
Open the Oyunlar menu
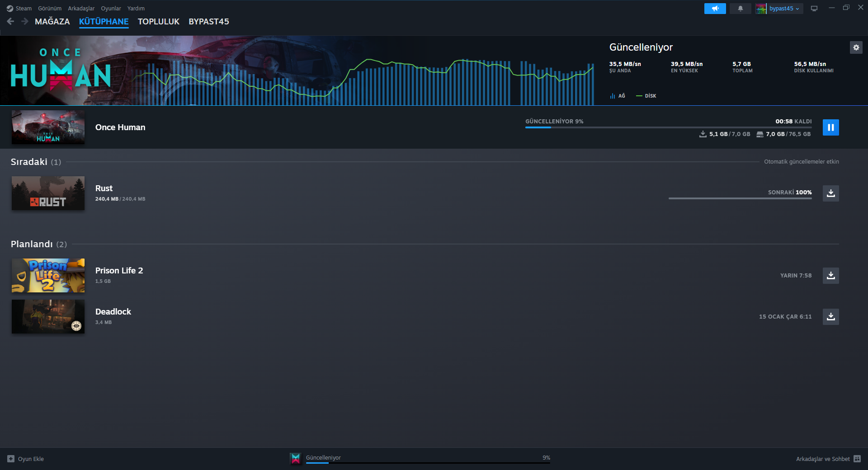[111, 9]
